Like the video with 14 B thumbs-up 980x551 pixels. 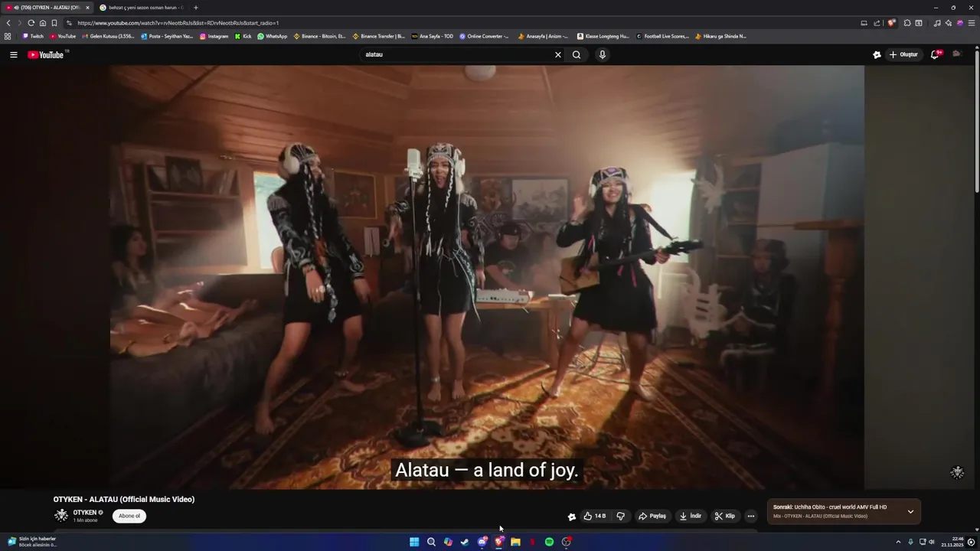coord(595,516)
